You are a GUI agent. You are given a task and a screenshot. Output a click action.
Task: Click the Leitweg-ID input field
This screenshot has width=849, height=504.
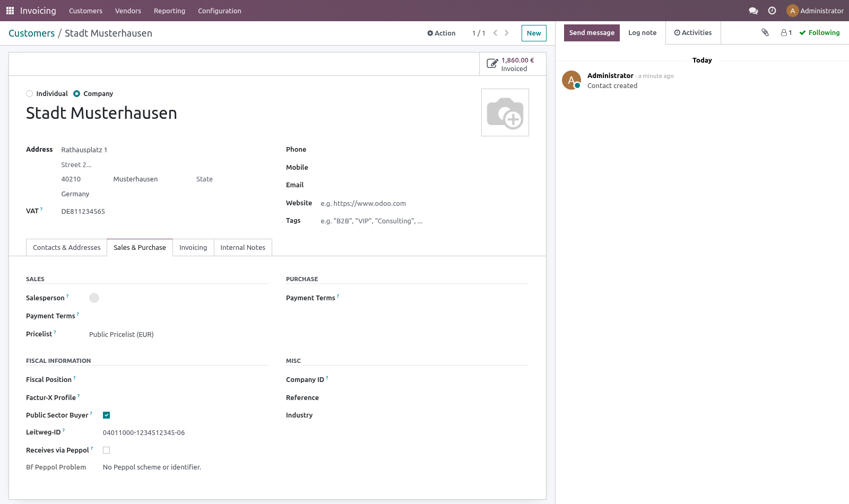pyautogui.click(x=185, y=433)
